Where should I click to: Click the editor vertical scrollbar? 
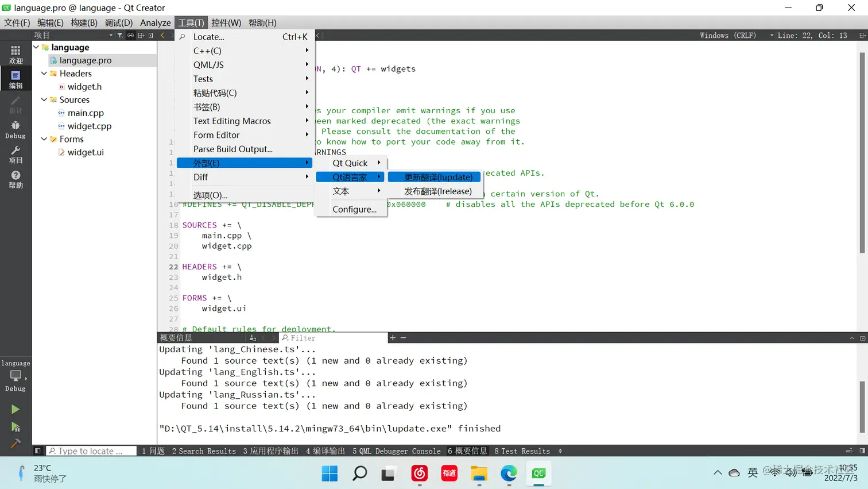[862, 152]
